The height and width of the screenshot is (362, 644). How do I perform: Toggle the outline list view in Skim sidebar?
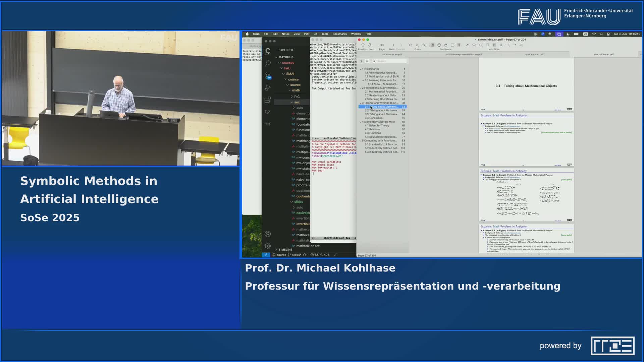click(x=367, y=61)
